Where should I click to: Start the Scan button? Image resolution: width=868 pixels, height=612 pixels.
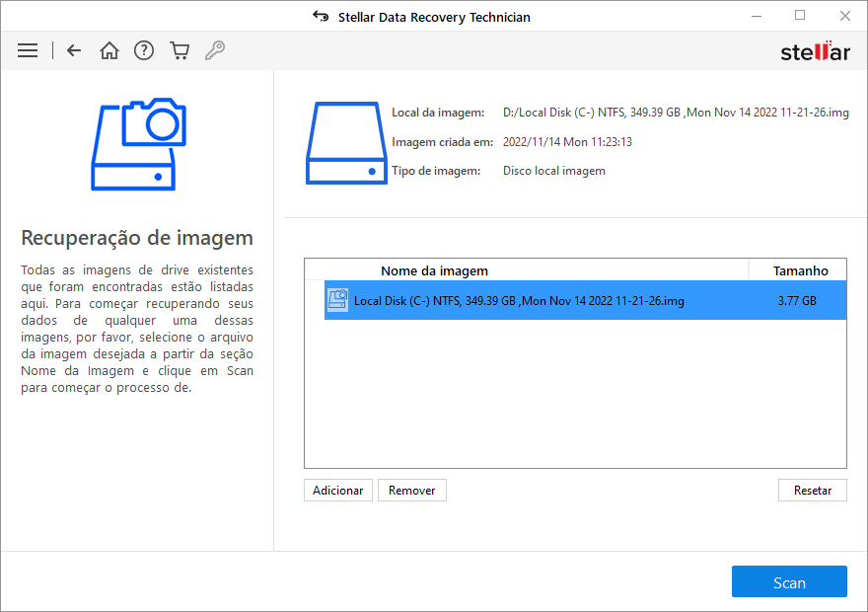789,581
